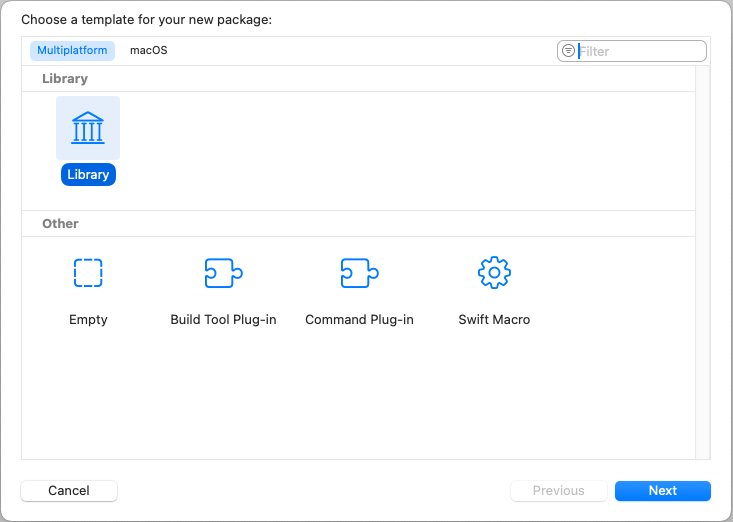Select the Empty template dashed-square icon
733x522 pixels.
[88, 273]
